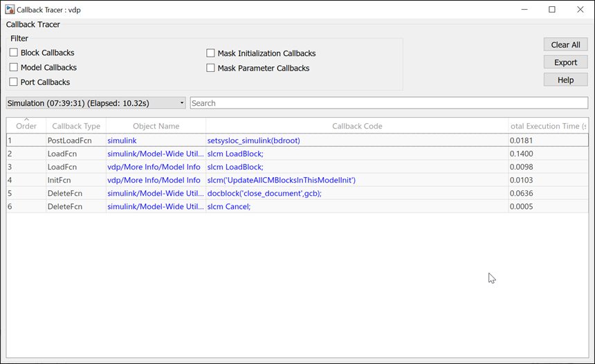Open Help for Callback Tracer
Viewport: 595px width, 364px height.
[x=565, y=80]
